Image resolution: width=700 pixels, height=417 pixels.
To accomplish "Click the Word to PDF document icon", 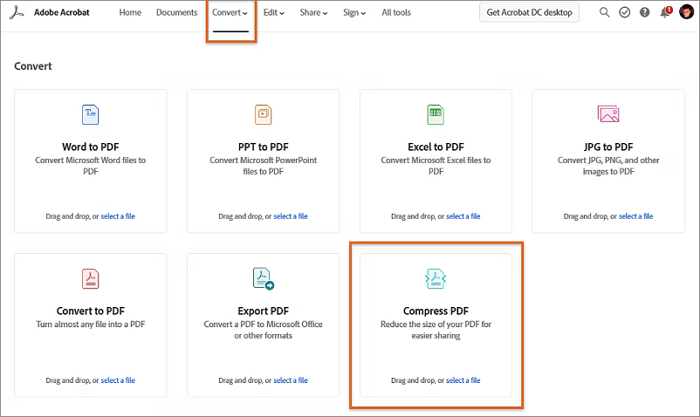I will click(90, 114).
